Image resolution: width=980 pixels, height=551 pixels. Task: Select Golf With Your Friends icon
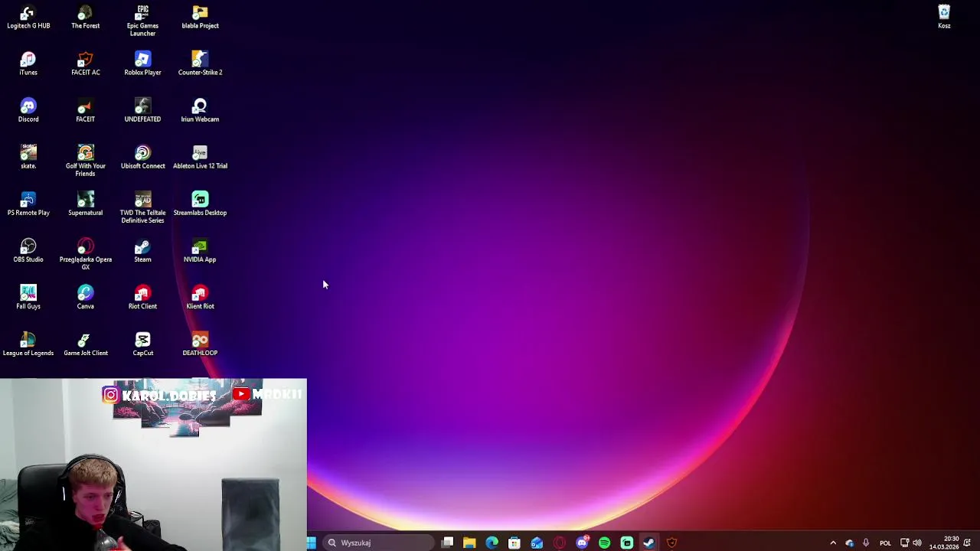pyautogui.click(x=85, y=161)
